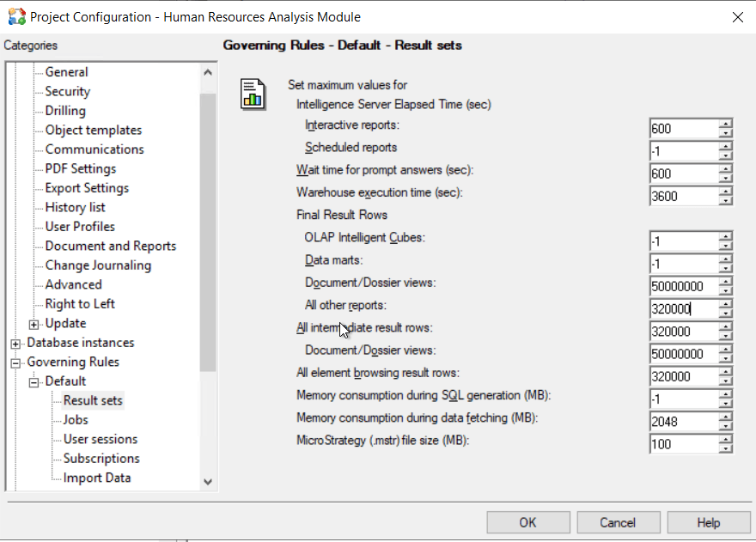The width and height of the screenshot is (756, 542).
Task: Decrease MicroStrategy file size with down arrow
Action: [x=726, y=449]
